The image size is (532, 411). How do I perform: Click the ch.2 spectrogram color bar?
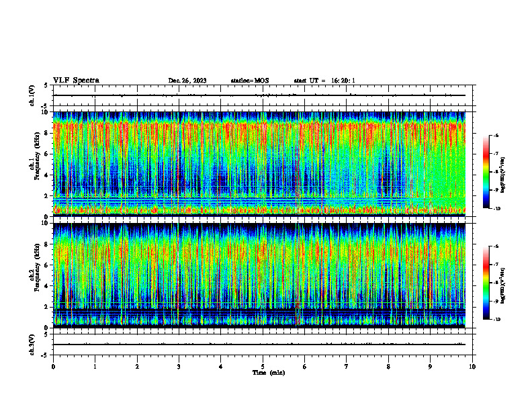(486, 283)
